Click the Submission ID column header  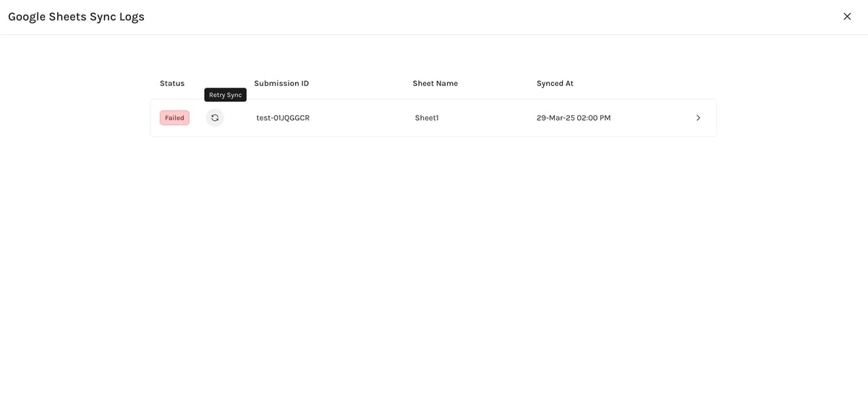(281, 83)
